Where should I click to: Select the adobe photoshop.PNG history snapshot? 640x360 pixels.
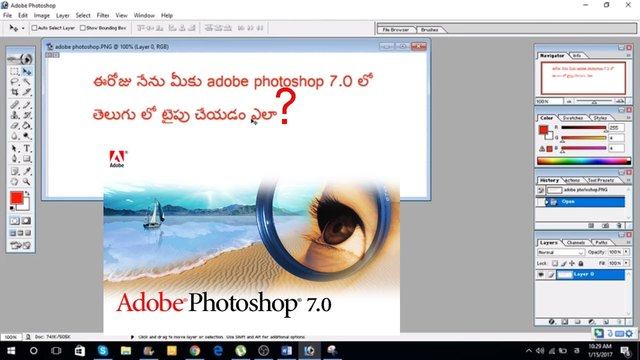pyautogui.click(x=580, y=191)
